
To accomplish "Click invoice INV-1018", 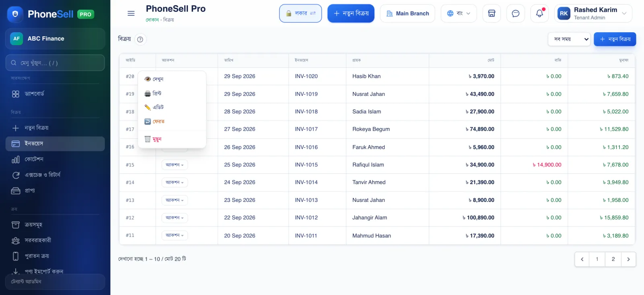I will pos(306,112).
